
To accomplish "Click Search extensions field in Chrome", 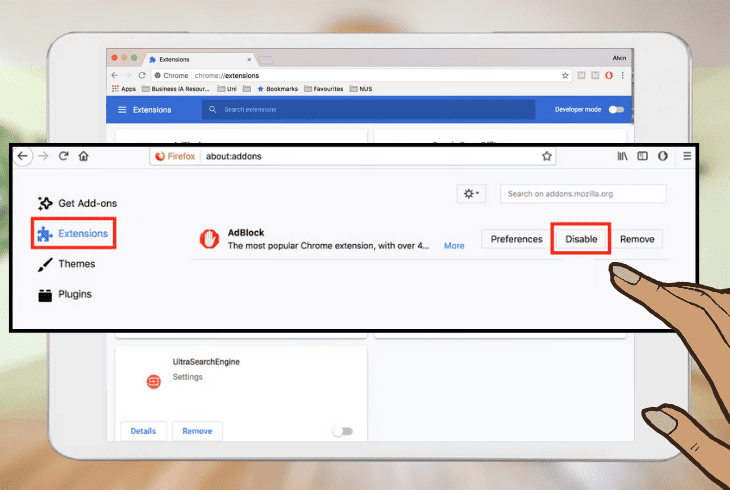I will point(368,109).
